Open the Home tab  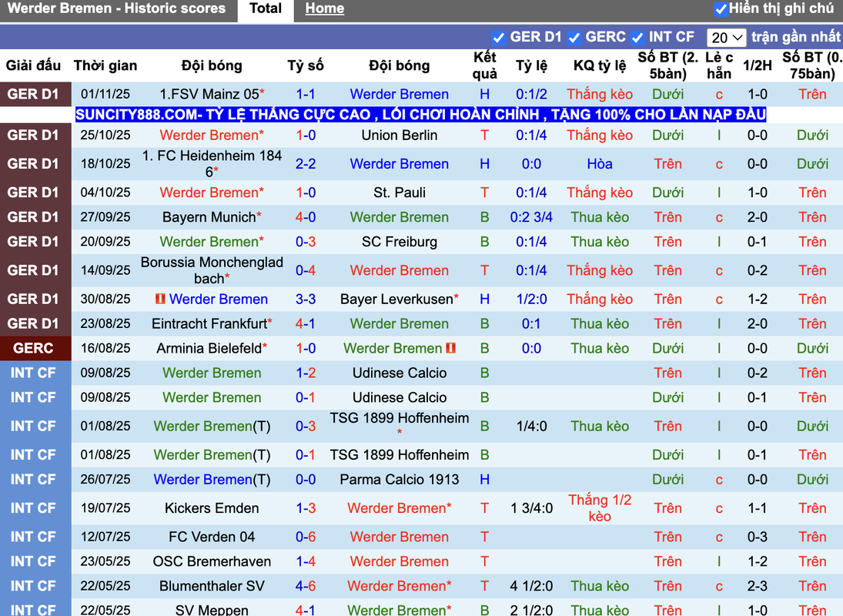coord(325,8)
